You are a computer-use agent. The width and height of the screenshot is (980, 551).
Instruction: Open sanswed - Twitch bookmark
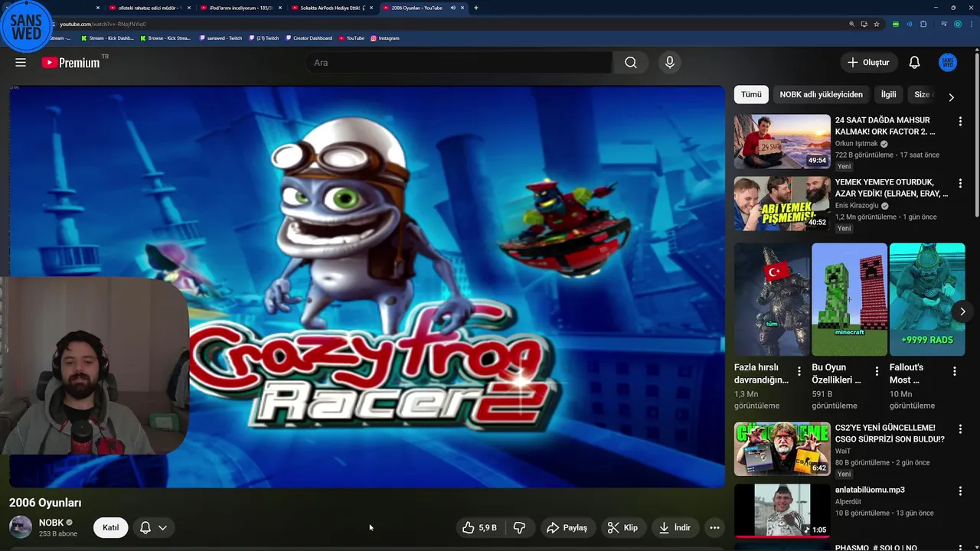click(x=220, y=38)
